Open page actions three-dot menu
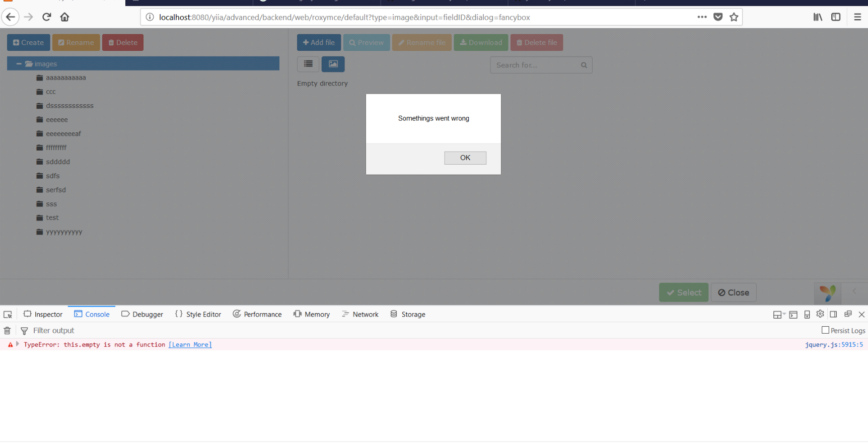 [702, 17]
